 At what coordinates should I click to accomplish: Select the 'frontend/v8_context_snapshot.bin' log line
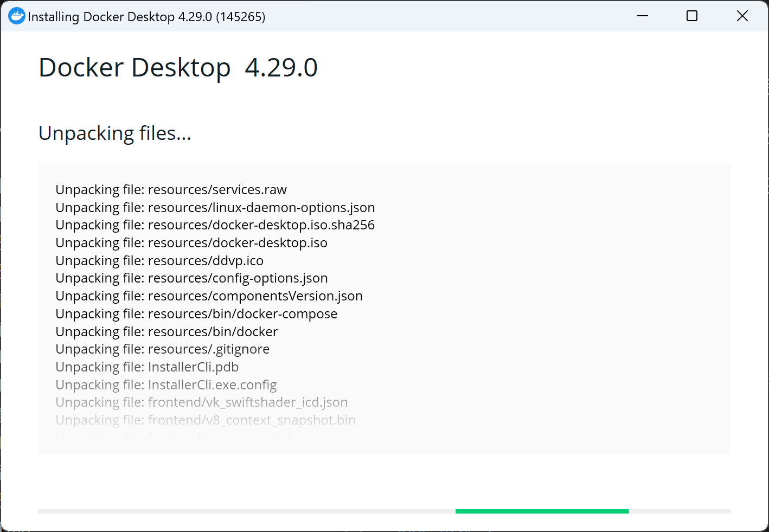pos(206,420)
